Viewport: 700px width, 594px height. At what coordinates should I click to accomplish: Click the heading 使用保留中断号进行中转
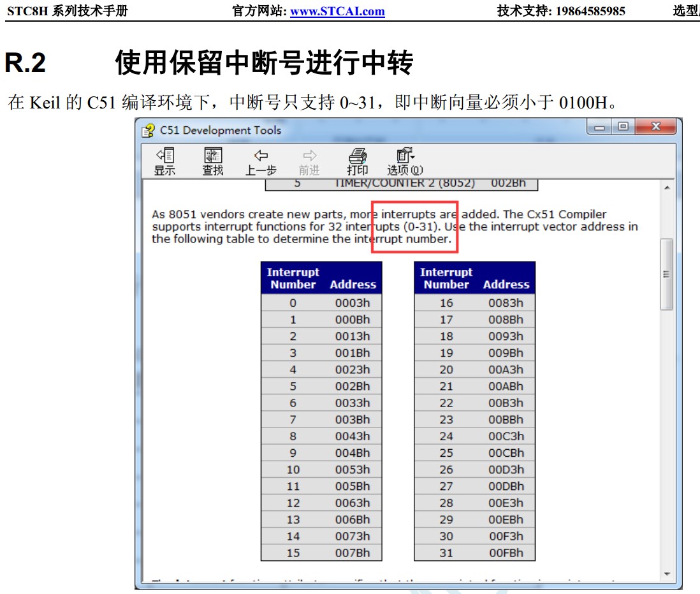point(264,62)
